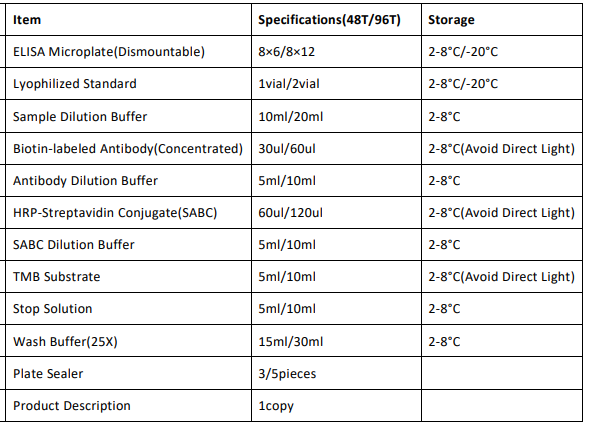Click the Wash Buffer(25X) text
Screen dimensions: 589x426
coord(65,341)
